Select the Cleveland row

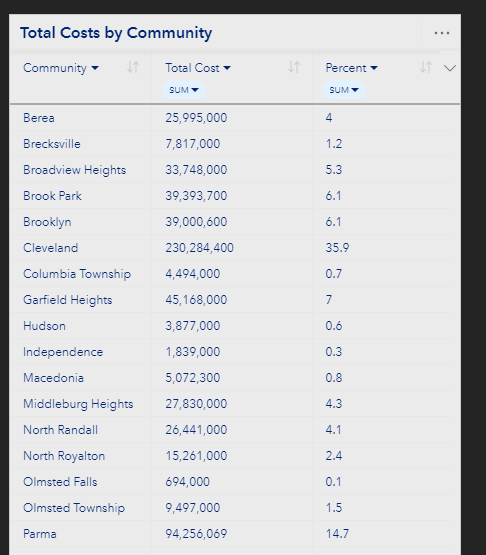coord(231,248)
